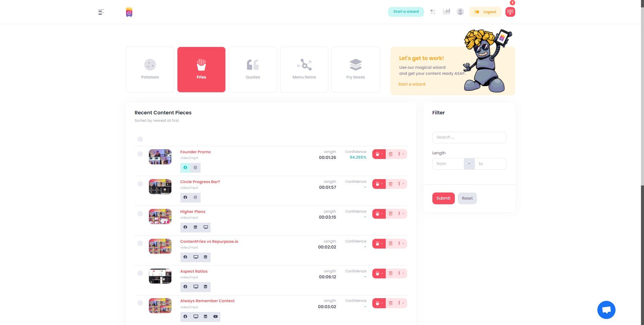644x325 pixels.
Task: Delete the Founder Promo item via trash icon
Action: pyautogui.click(x=391, y=154)
